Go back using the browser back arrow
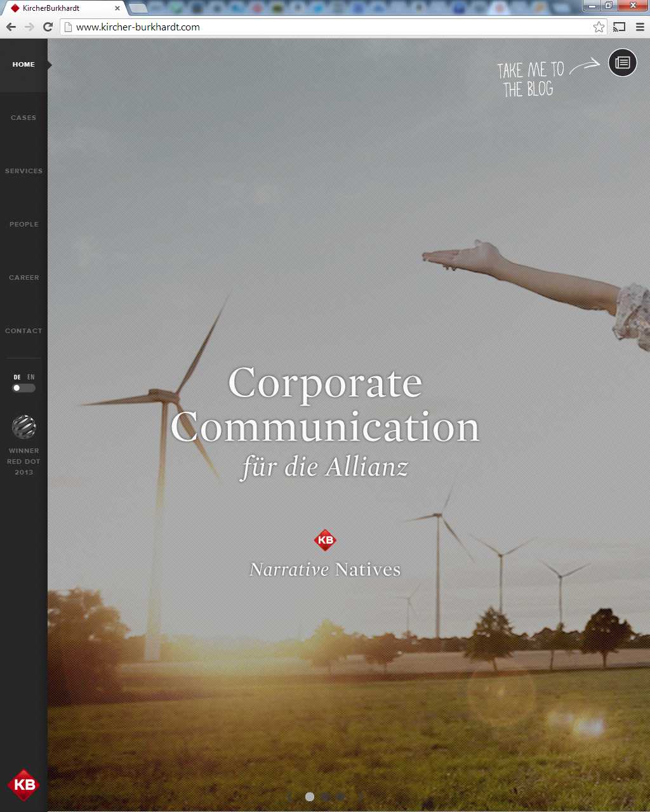The height and width of the screenshot is (812, 650). [x=11, y=27]
